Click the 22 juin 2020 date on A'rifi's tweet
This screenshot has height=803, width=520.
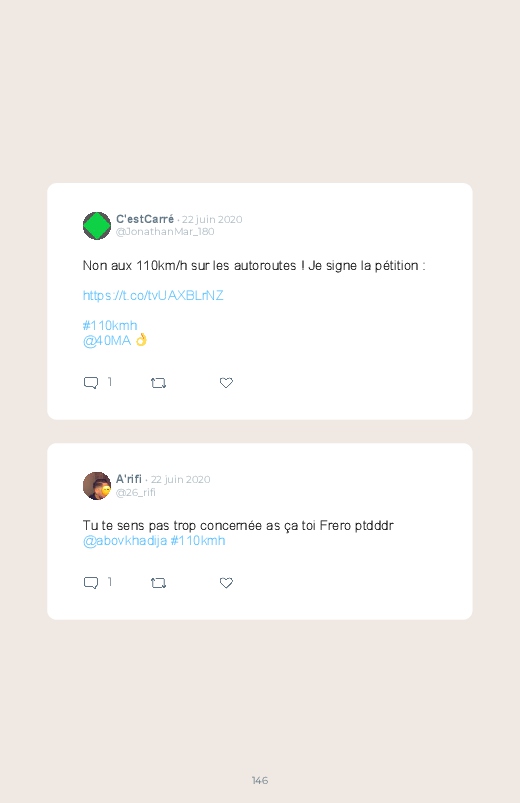coord(180,480)
